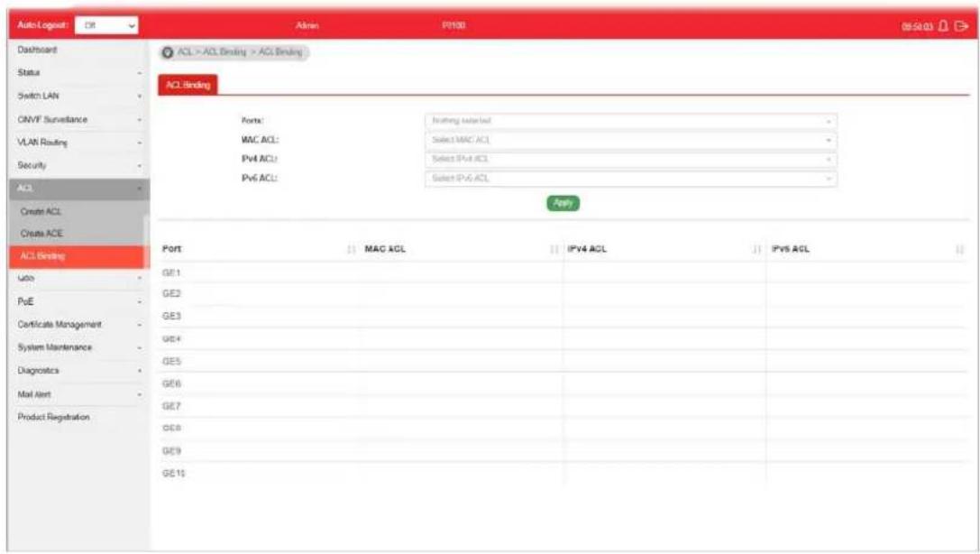Open the notification bell icon

pyautogui.click(x=943, y=25)
